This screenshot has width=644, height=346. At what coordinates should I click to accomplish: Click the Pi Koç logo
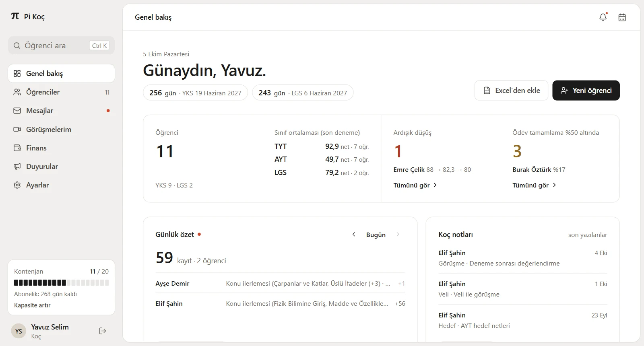pos(15,16)
